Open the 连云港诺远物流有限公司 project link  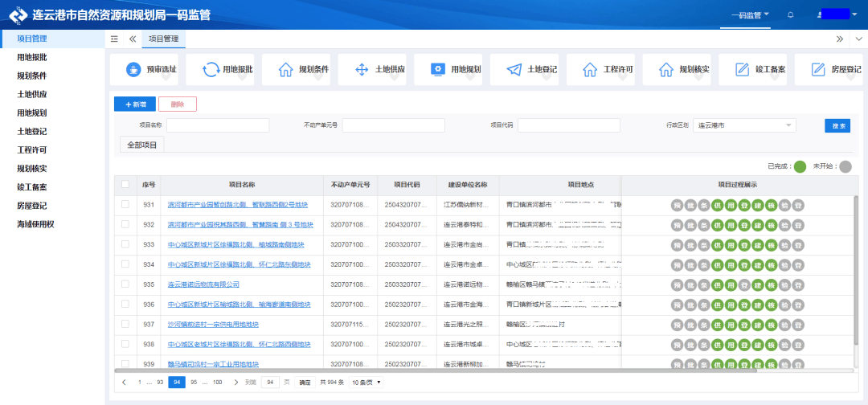pos(203,284)
